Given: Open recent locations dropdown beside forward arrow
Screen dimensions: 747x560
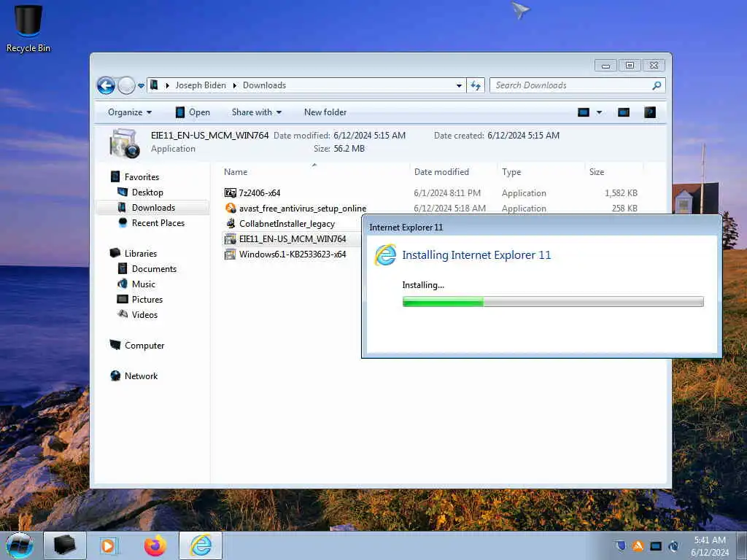Looking at the screenshot, I should pos(141,86).
